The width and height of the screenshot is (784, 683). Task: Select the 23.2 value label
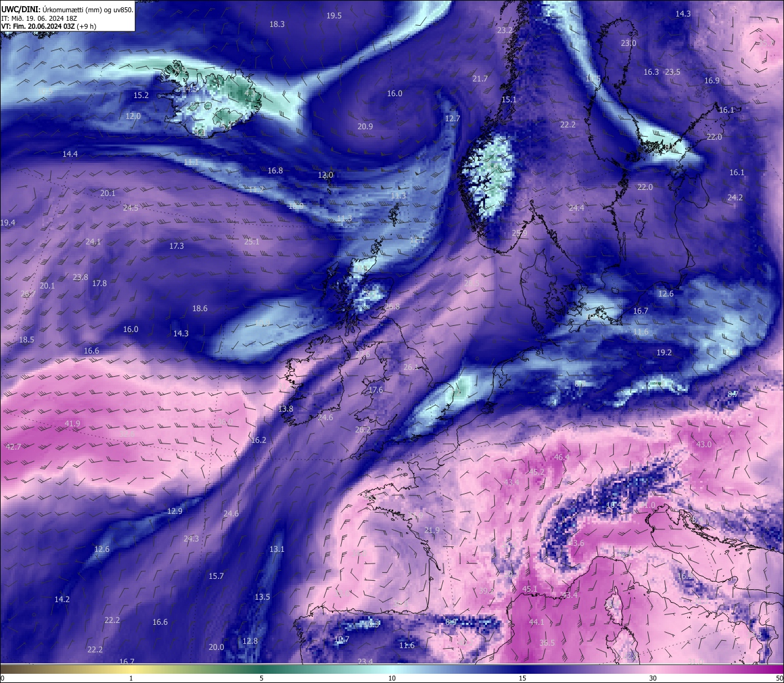tap(505, 31)
